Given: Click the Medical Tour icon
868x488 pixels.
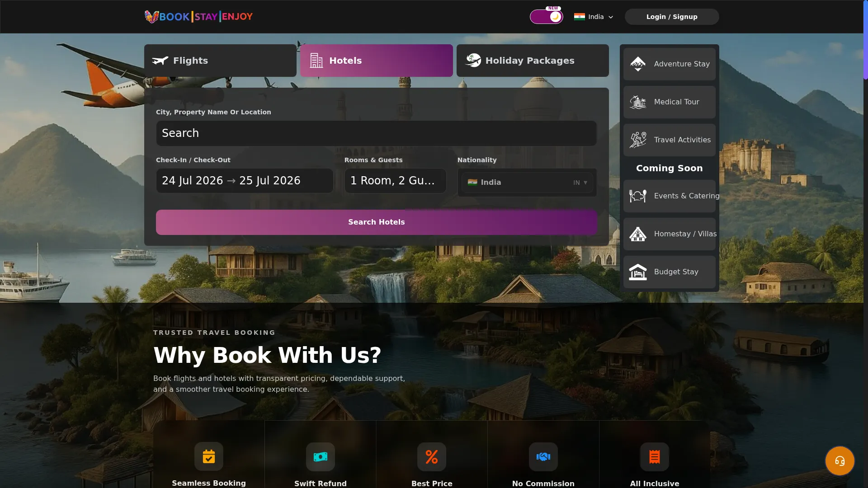Looking at the screenshot, I should click(x=638, y=102).
